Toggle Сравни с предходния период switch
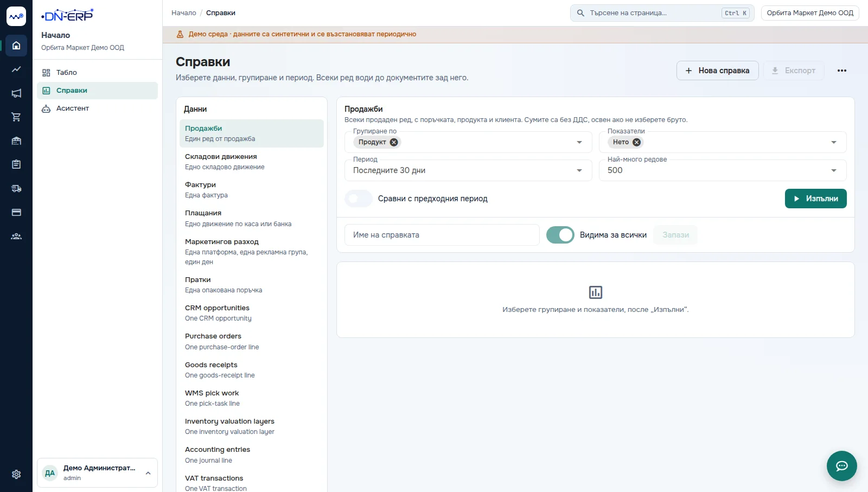The height and width of the screenshot is (492, 868). click(x=359, y=199)
